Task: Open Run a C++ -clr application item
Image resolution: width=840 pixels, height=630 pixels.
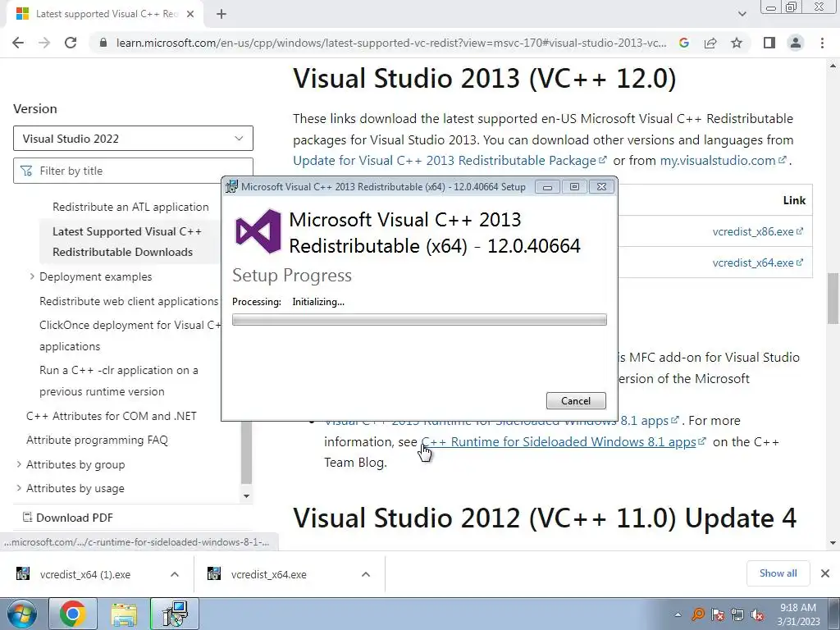Action: point(118,381)
